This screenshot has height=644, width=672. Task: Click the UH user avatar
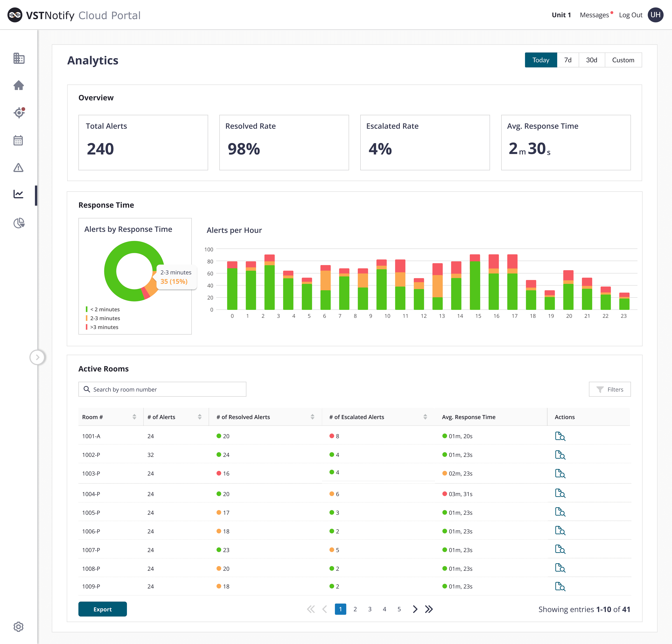(x=655, y=15)
